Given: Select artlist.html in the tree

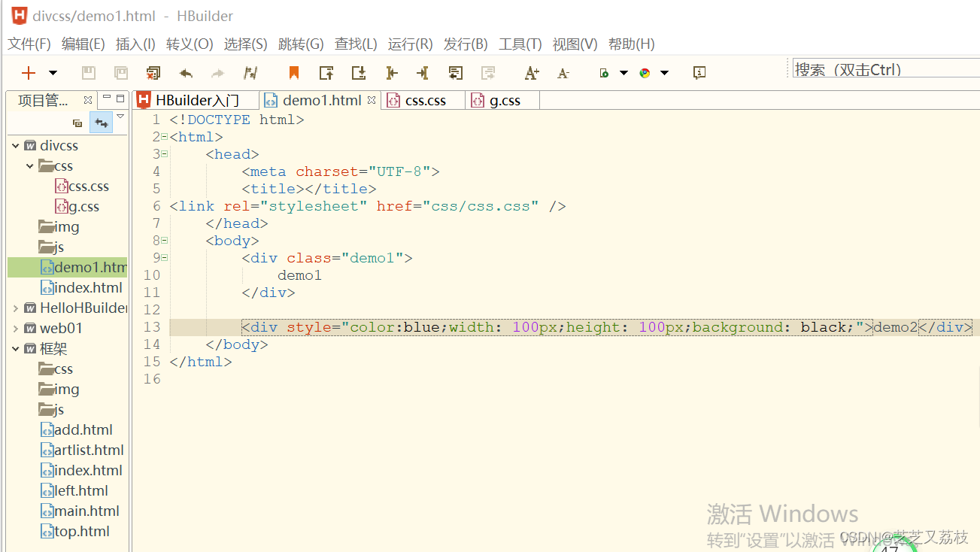Looking at the screenshot, I should [82, 450].
